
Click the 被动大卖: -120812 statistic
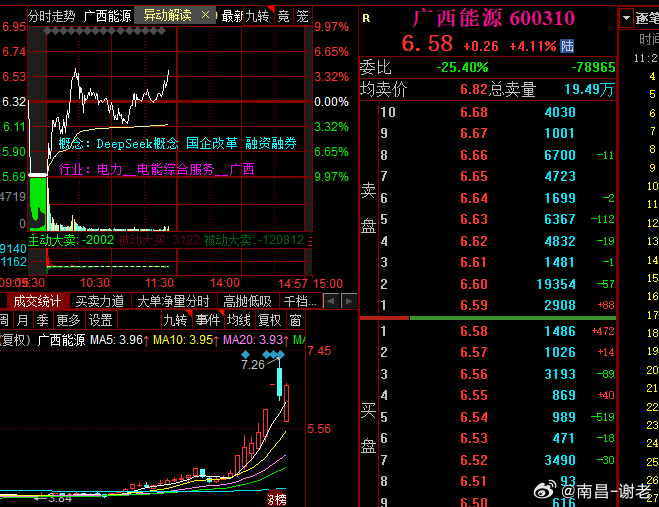(x=254, y=240)
